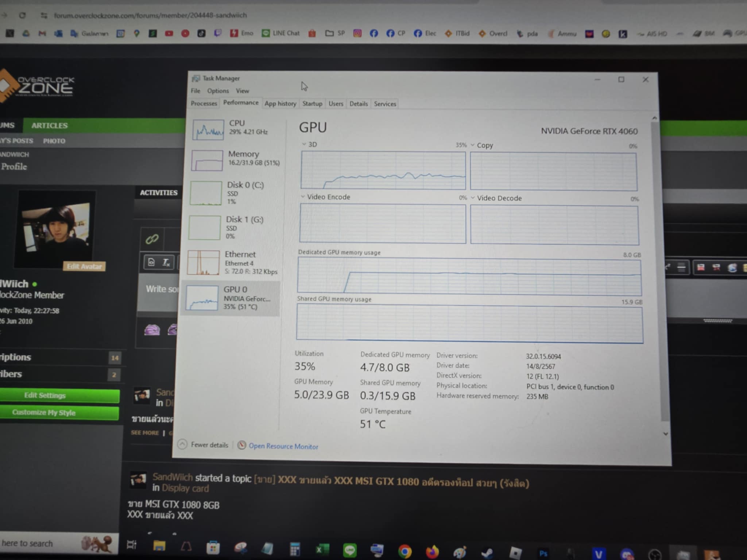Screen dimensions: 747x560
Task: Open the Options menu in Task Manager
Action: (x=218, y=91)
